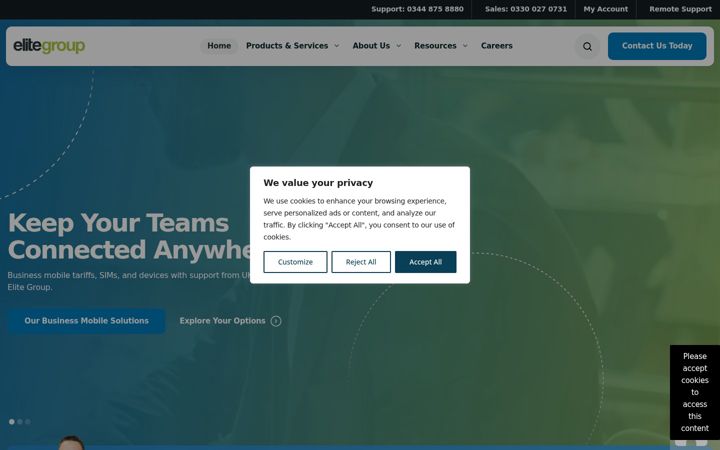The height and width of the screenshot is (450, 720).
Task: Open Our Business Mobile Solutions
Action: [x=86, y=321]
